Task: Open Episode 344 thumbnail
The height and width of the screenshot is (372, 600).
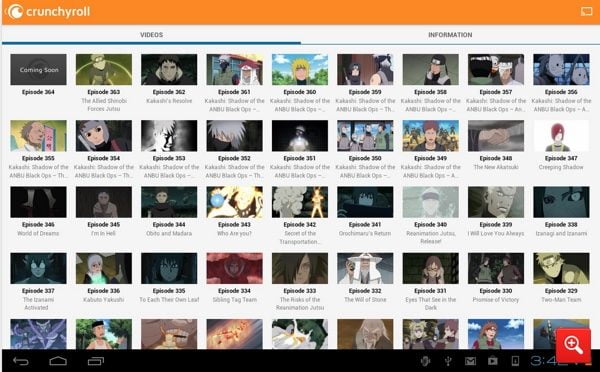Action: click(x=169, y=202)
